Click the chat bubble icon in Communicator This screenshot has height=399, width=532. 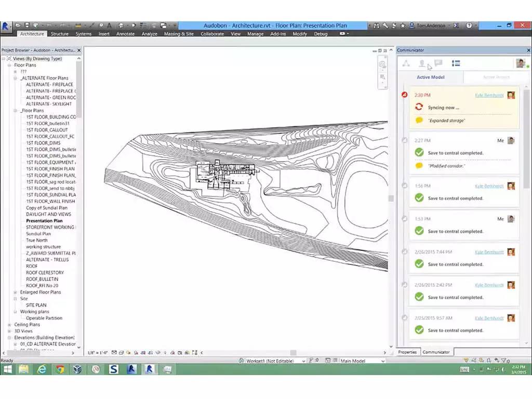click(438, 63)
